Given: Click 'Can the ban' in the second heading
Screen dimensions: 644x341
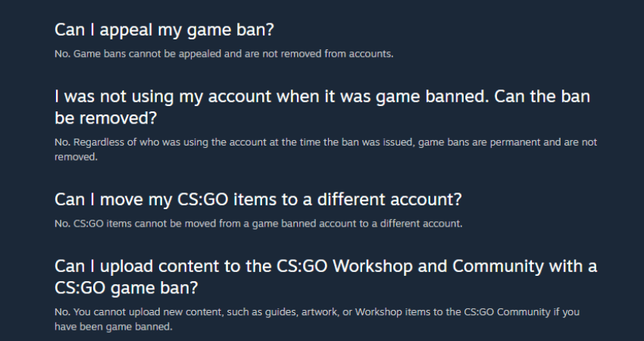Looking at the screenshot, I should pos(542,96).
